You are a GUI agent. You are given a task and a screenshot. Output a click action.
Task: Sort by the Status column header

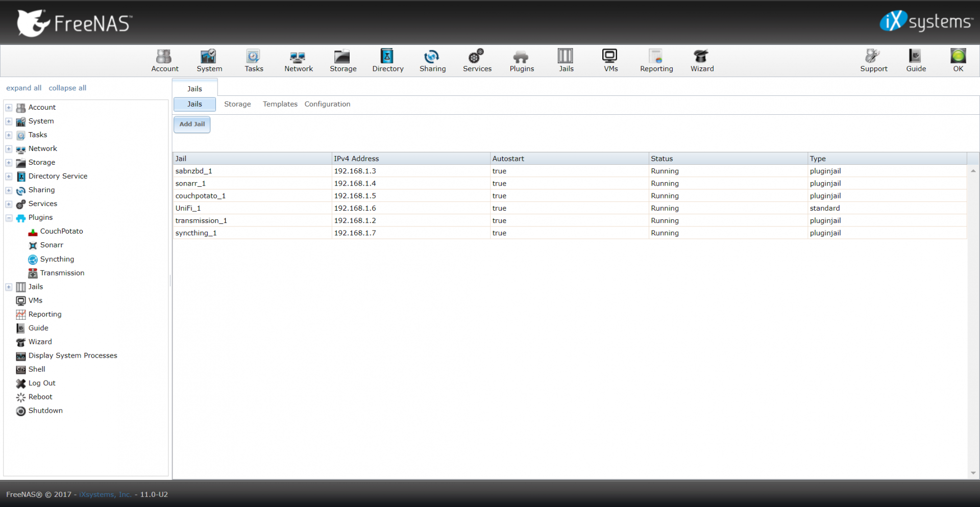(x=728, y=159)
